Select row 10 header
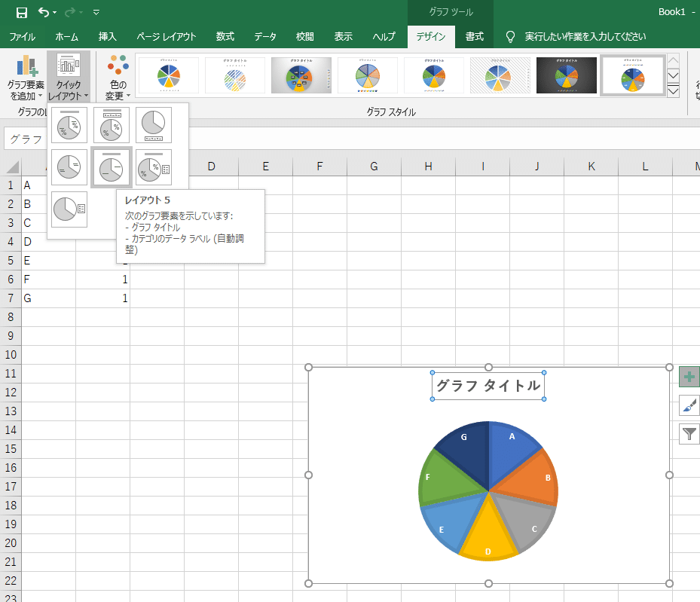Image resolution: width=700 pixels, height=602 pixels. tap(11, 355)
